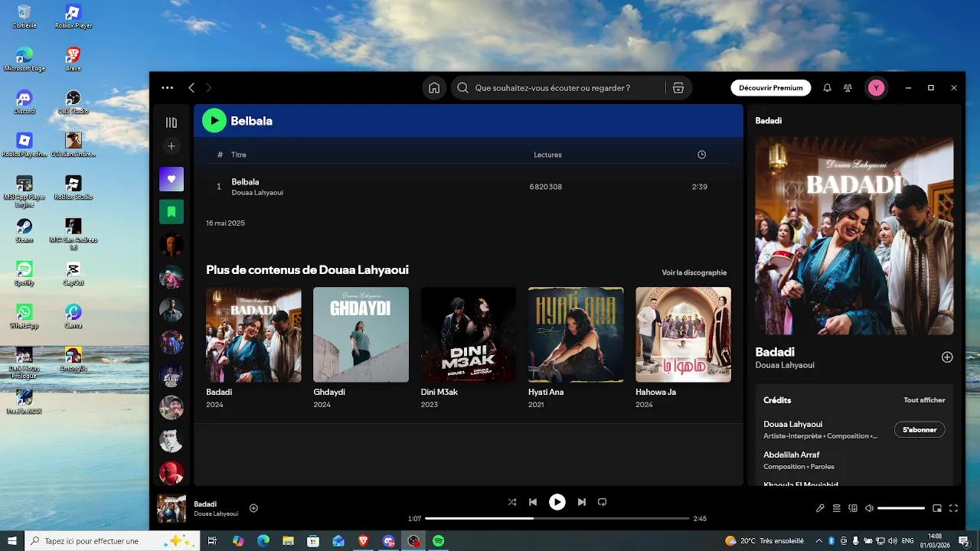
Task: Open the mini player
Action: (937, 508)
